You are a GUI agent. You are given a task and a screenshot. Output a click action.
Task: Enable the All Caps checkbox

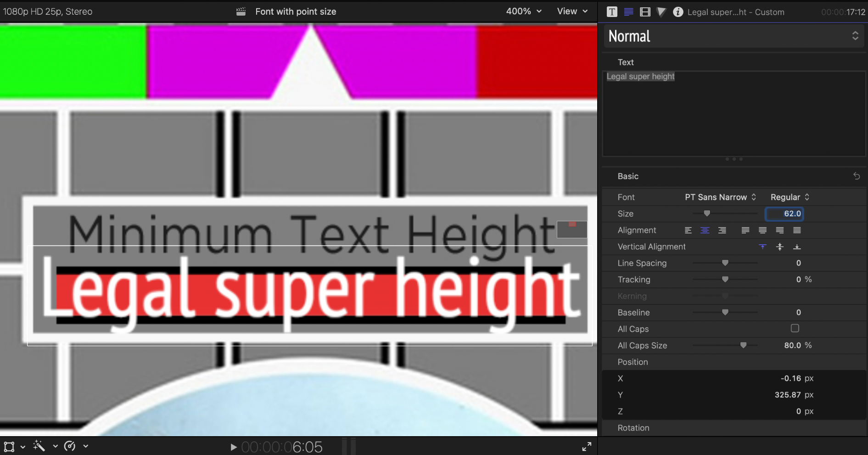[795, 328]
